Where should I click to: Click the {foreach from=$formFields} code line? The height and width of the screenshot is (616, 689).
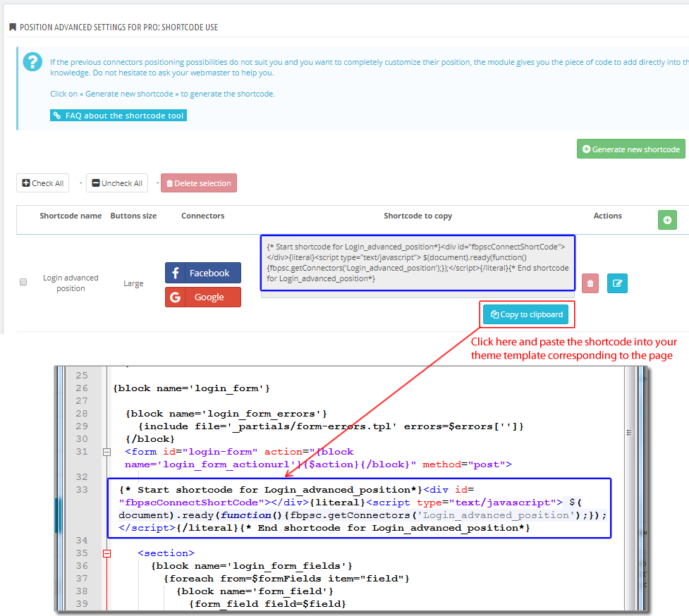pyautogui.click(x=286, y=578)
